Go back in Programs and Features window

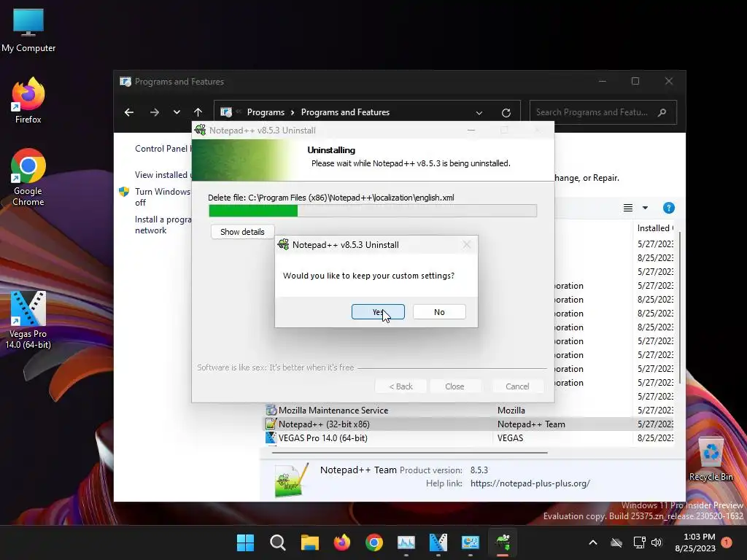(128, 112)
